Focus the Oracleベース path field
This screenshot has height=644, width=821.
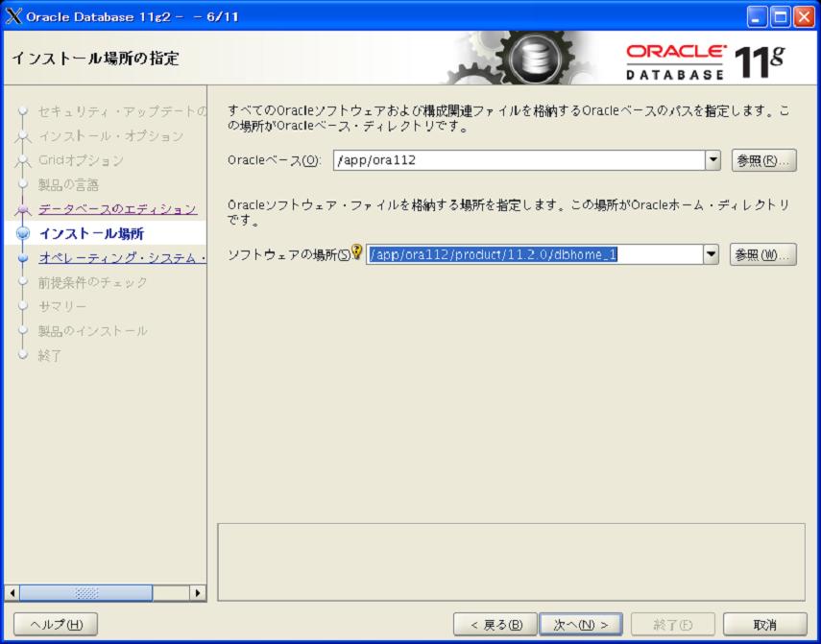(519, 160)
